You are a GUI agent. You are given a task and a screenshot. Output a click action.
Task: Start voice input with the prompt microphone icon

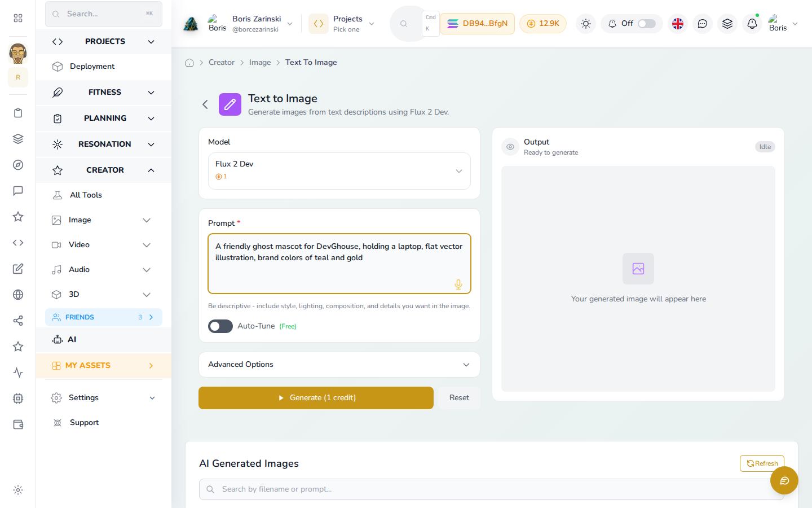click(458, 284)
